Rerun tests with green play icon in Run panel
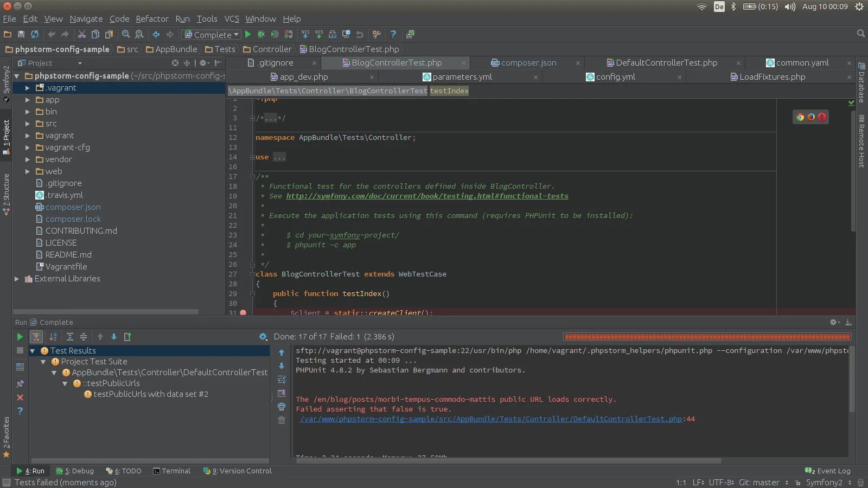 [x=20, y=337]
